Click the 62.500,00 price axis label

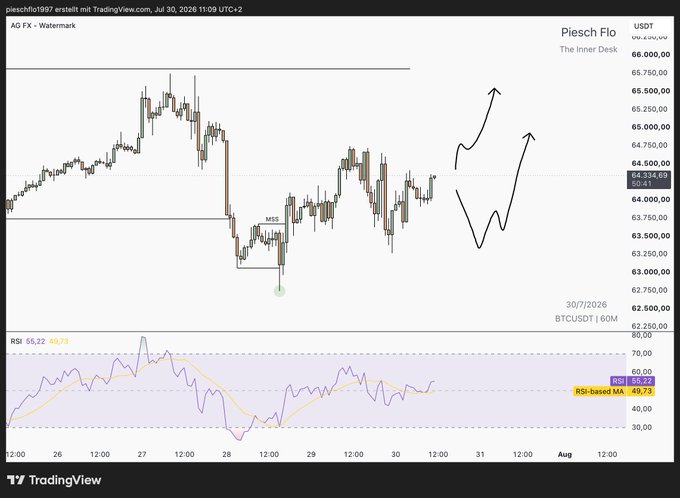[x=651, y=308]
